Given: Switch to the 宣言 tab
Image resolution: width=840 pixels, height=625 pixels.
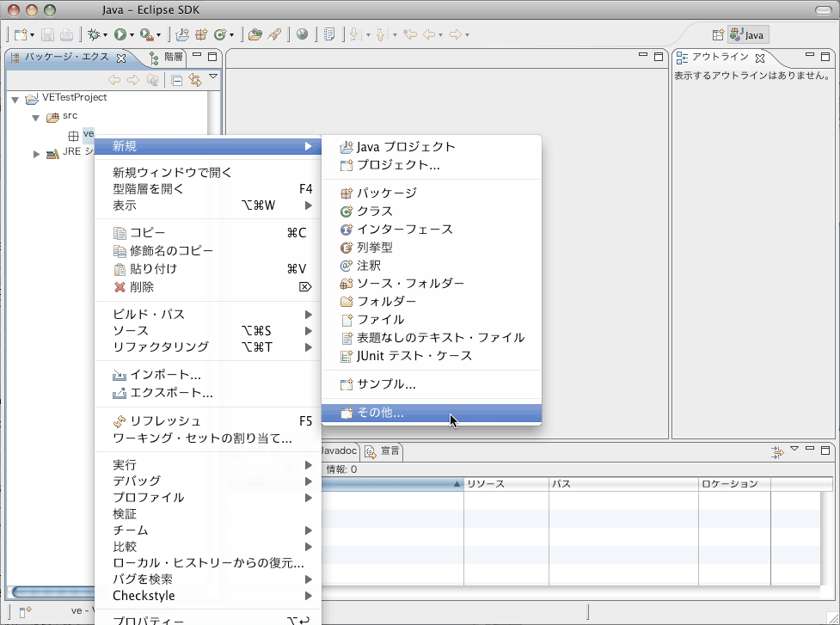Looking at the screenshot, I should pos(383,451).
